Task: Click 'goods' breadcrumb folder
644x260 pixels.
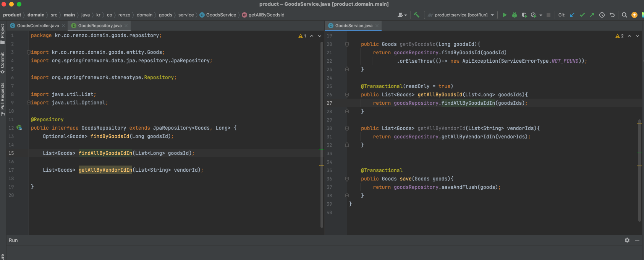Action: pyautogui.click(x=165, y=15)
